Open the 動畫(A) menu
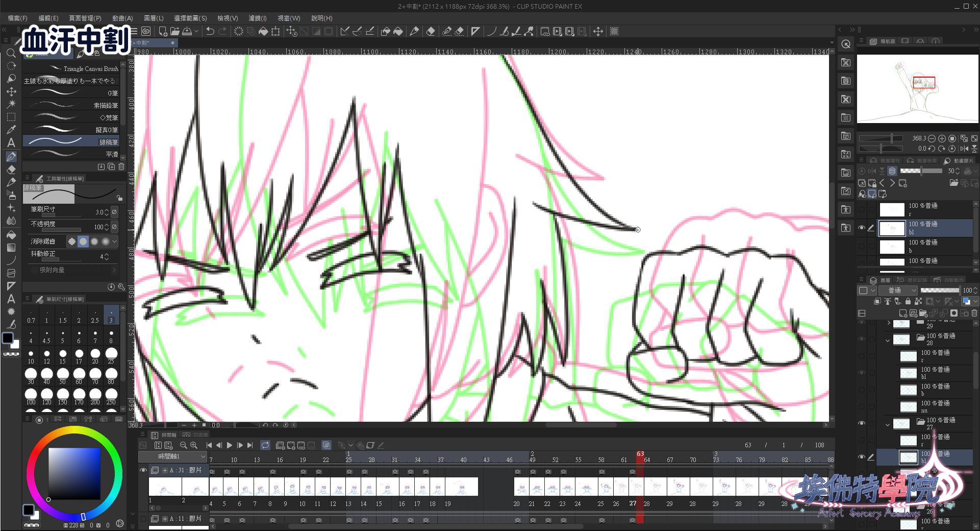The image size is (980, 531). pyautogui.click(x=122, y=18)
